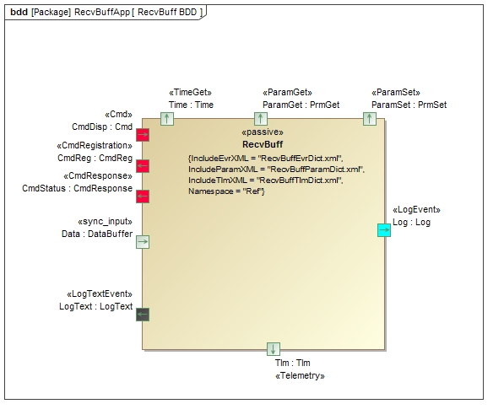Select the ParamSet port icon on top edge
Viewport: 504px width, 420px height.
tap(370, 119)
